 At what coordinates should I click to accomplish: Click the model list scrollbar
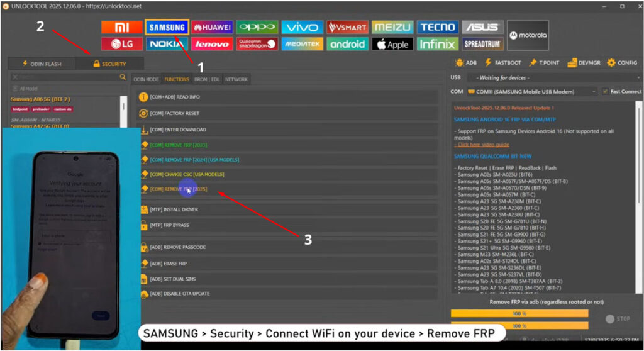(123, 112)
